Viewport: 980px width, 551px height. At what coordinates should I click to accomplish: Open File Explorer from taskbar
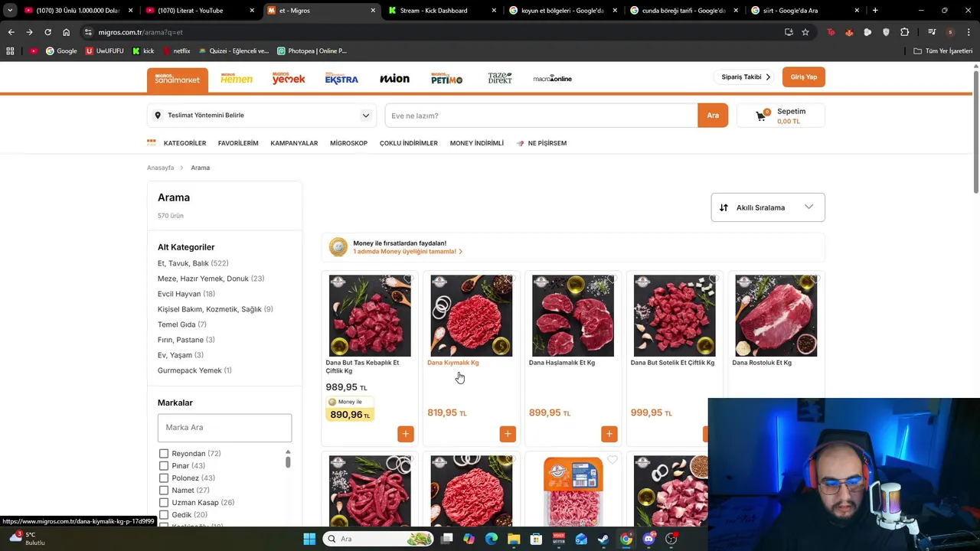[514, 539]
